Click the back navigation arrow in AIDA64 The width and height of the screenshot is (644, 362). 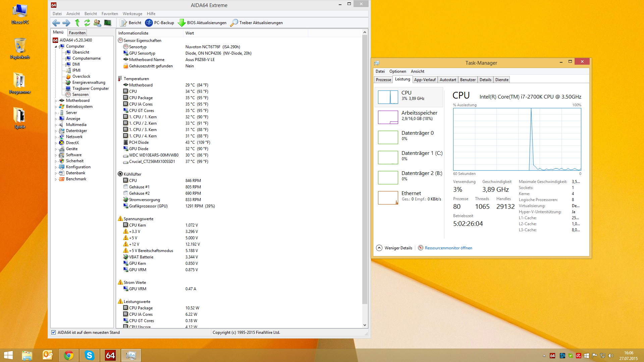56,23
